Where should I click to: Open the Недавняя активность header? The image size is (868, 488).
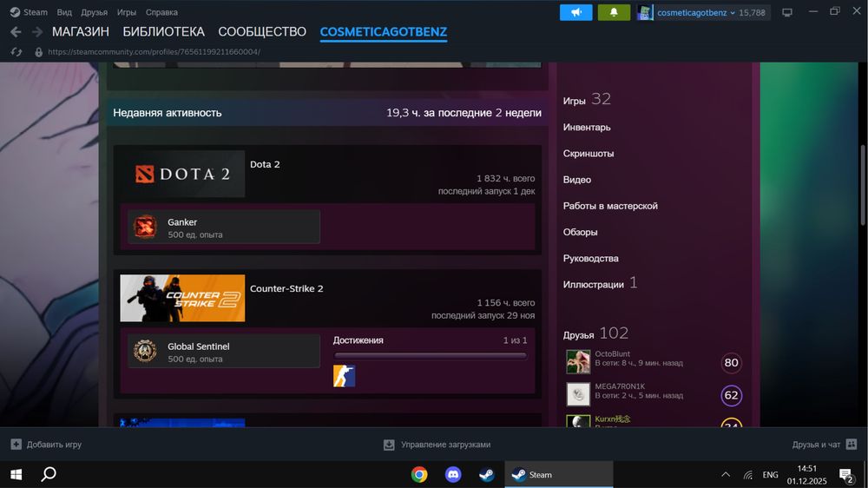click(168, 113)
